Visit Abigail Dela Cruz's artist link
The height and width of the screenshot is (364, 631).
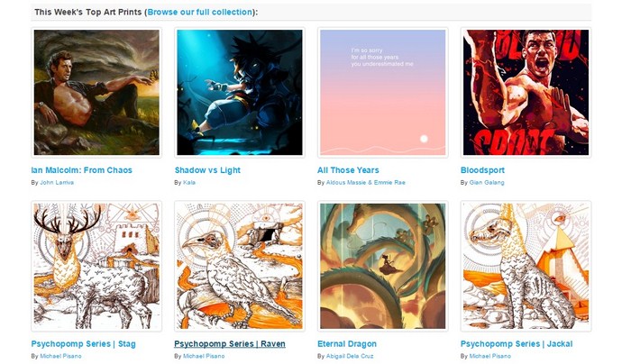tap(350, 356)
